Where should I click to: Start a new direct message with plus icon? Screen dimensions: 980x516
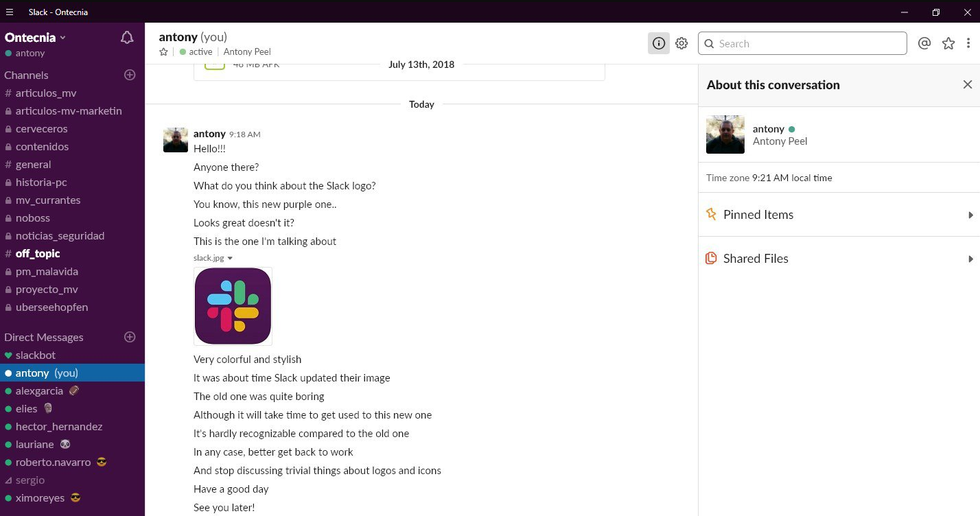coord(130,337)
